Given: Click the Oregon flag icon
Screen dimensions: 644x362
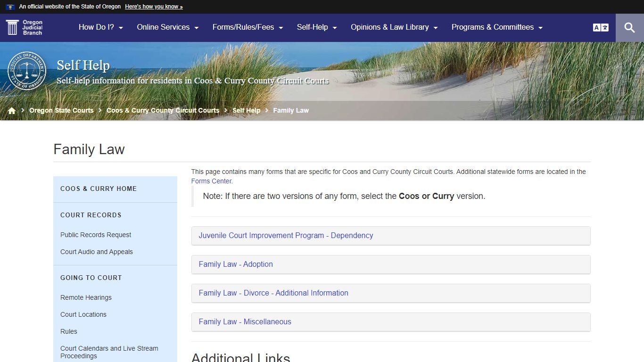Looking at the screenshot, I should 10,7.
